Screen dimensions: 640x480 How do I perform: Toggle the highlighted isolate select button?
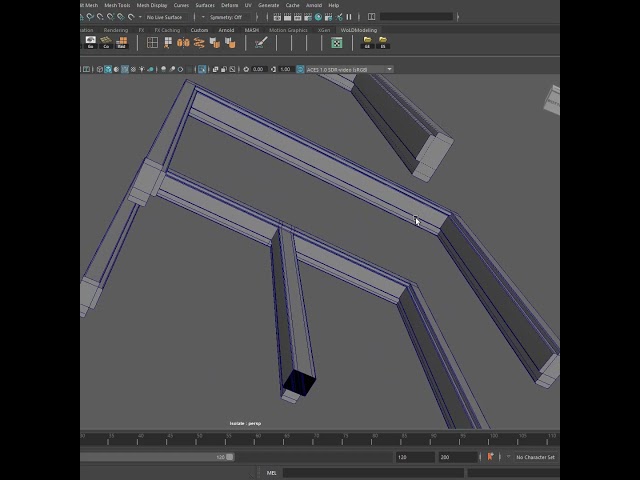coord(202,69)
